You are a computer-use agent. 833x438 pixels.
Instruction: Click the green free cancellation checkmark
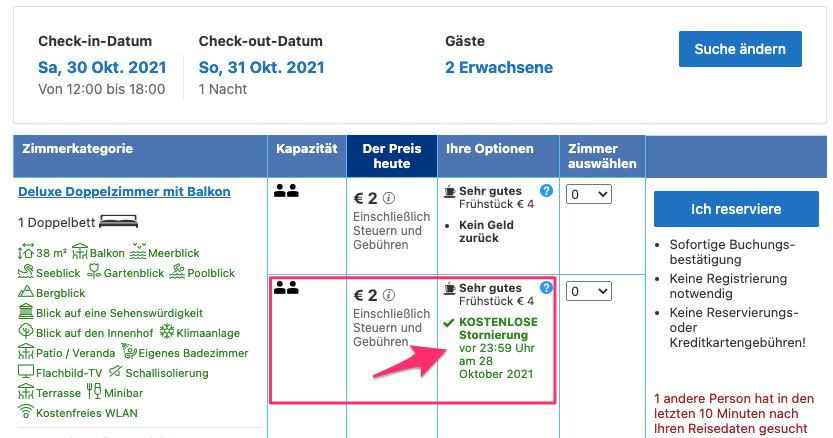click(x=449, y=322)
